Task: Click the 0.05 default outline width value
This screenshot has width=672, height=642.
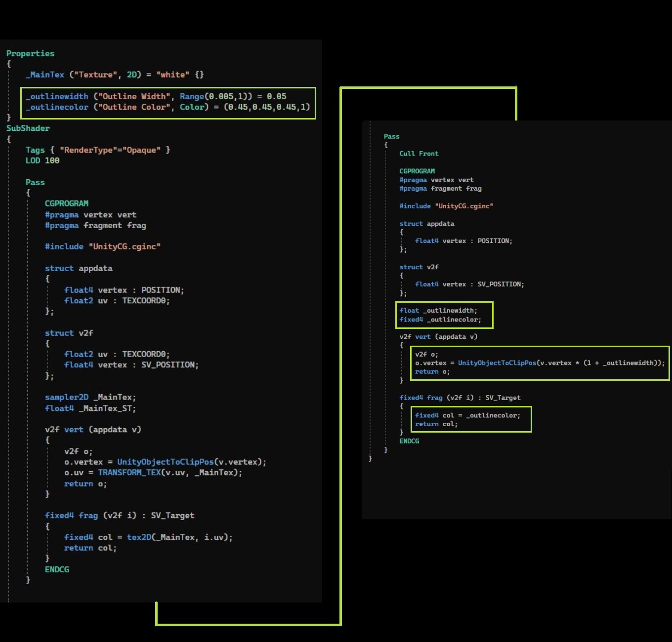Action: [277, 96]
